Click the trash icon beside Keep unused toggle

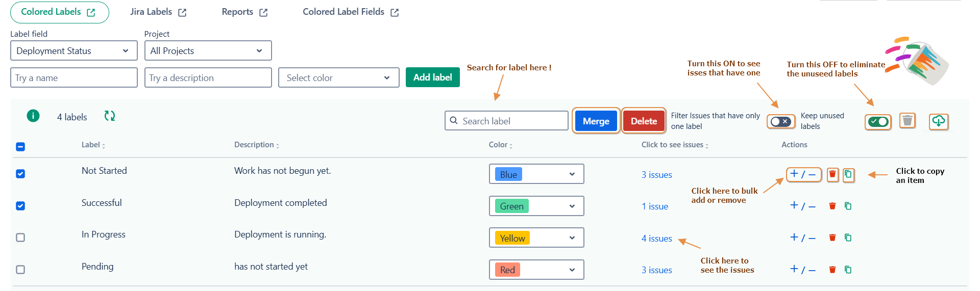(x=907, y=121)
